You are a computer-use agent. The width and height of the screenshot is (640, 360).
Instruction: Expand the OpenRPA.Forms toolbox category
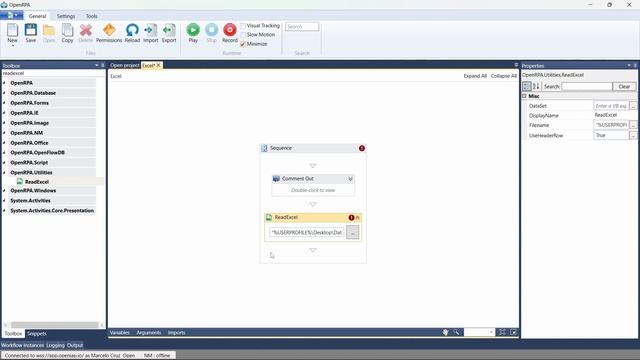pos(4,103)
